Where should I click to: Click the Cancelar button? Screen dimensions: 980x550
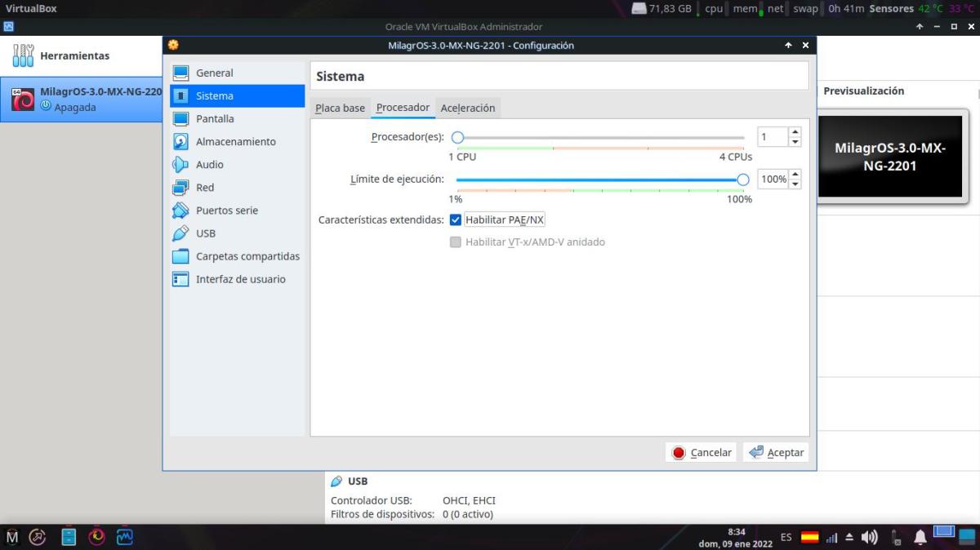point(702,452)
